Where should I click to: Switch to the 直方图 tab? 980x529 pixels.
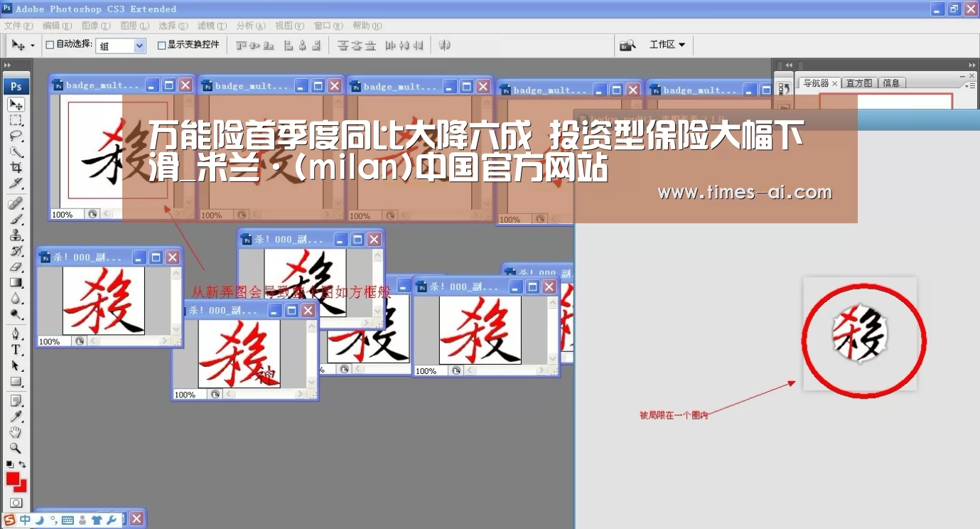click(x=859, y=83)
